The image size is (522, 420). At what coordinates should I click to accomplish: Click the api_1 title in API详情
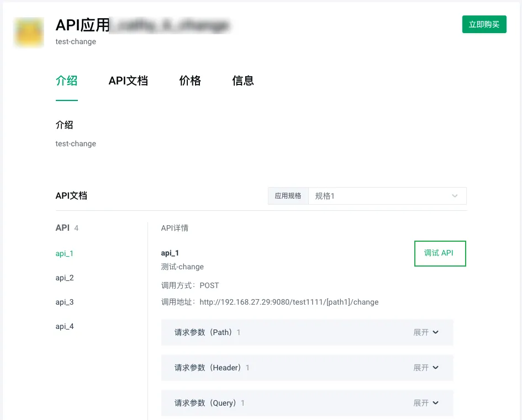coord(170,253)
